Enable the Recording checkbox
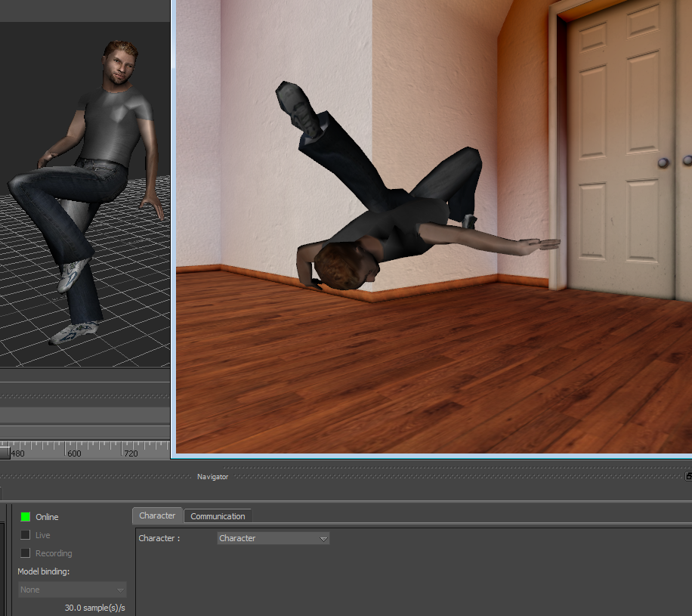This screenshot has height=616, width=692. pos(26,553)
